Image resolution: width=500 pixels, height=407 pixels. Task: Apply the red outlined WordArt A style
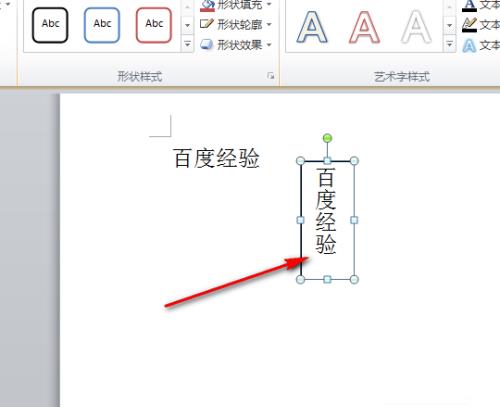364,27
